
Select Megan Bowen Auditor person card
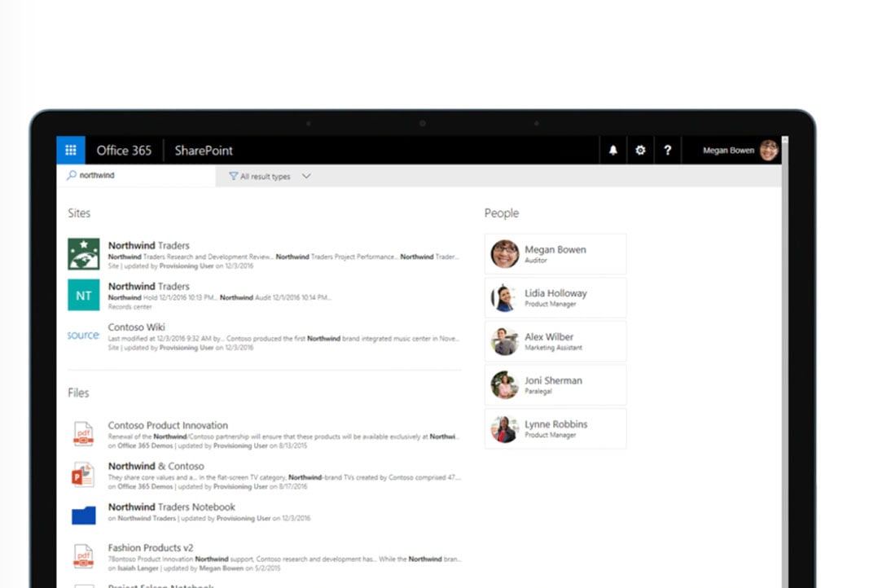pos(555,253)
